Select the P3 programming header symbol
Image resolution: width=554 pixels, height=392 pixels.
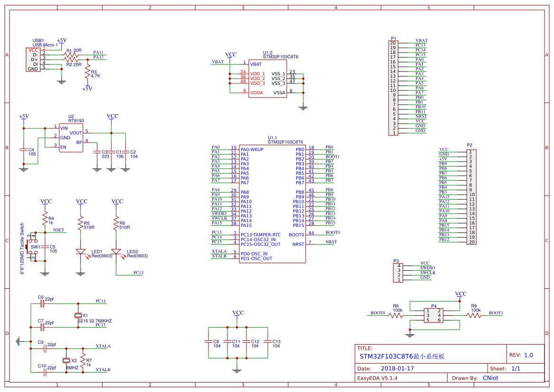(397, 272)
